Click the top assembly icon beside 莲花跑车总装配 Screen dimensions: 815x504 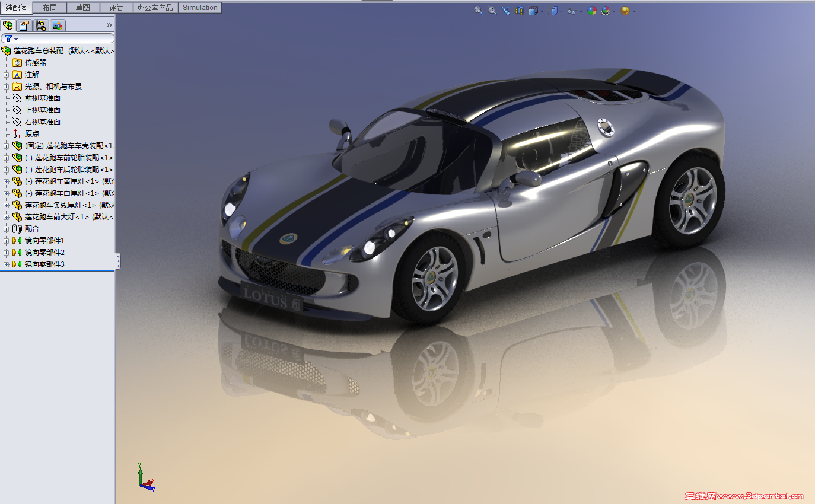pyautogui.click(x=7, y=51)
